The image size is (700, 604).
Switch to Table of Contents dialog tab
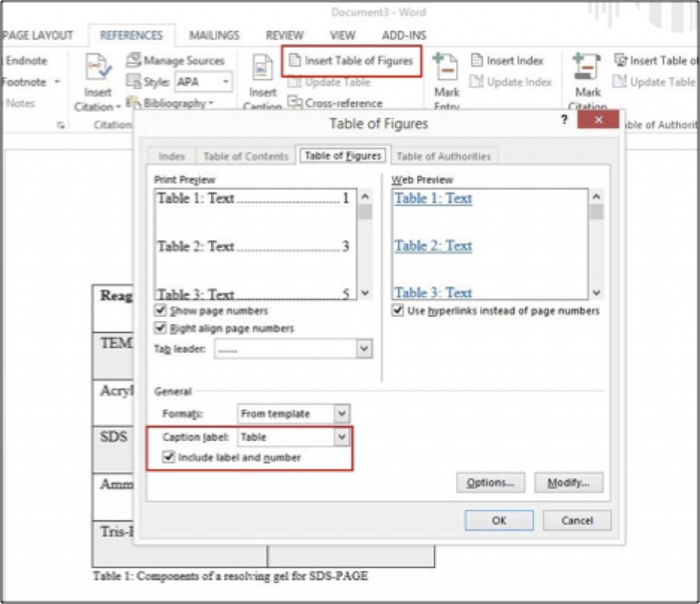pos(246,156)
